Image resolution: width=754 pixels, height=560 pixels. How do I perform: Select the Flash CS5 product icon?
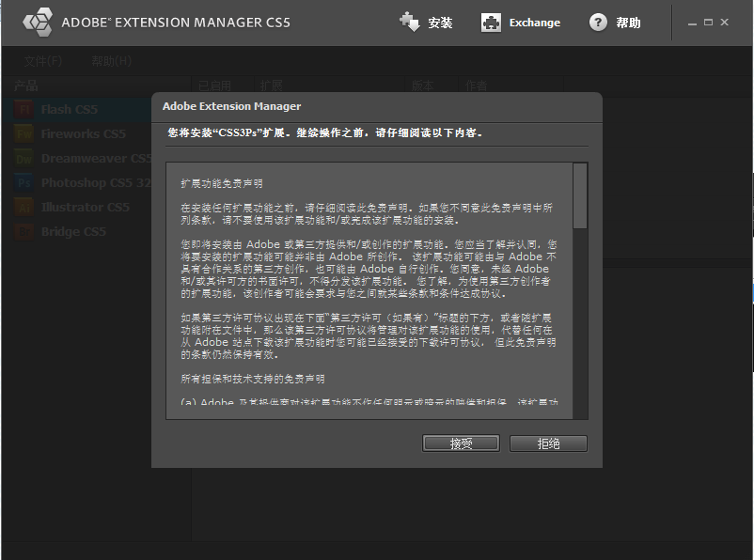coord(24,110)
